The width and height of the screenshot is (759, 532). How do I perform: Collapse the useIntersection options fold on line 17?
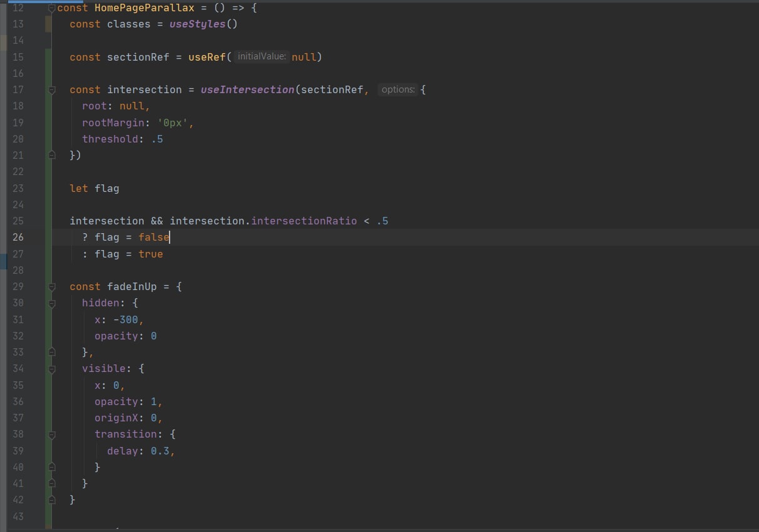tap(52, 90)
